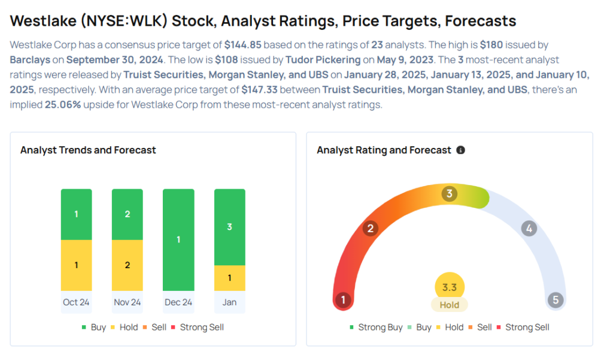Click gauge marker number 3

pos(449,194)
